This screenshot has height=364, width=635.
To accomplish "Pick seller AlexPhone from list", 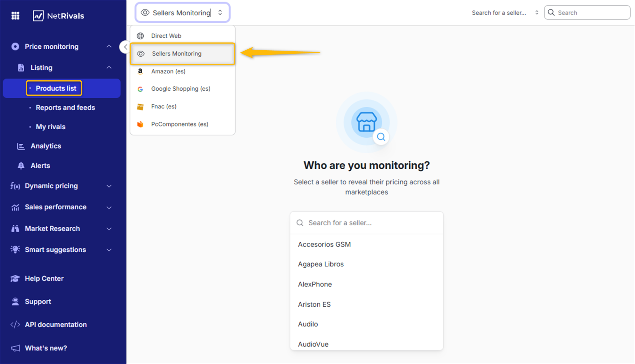I will (315, 284).
